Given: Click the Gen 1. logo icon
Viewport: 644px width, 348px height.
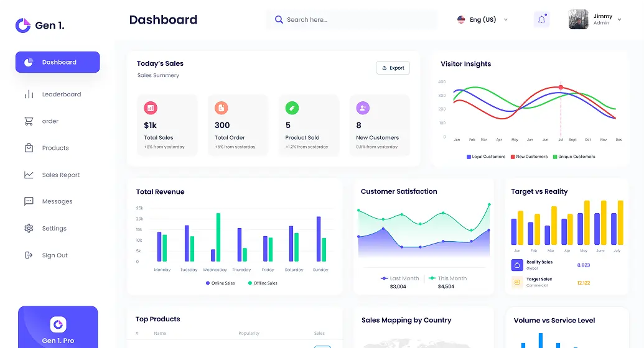Looking at the screenshot, I should 23,25.
